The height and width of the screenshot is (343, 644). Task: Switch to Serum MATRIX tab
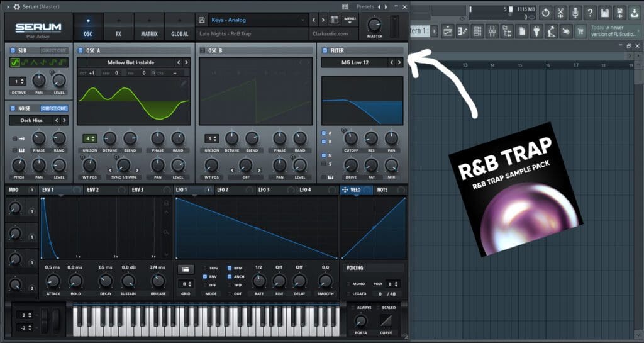point(149,27)
